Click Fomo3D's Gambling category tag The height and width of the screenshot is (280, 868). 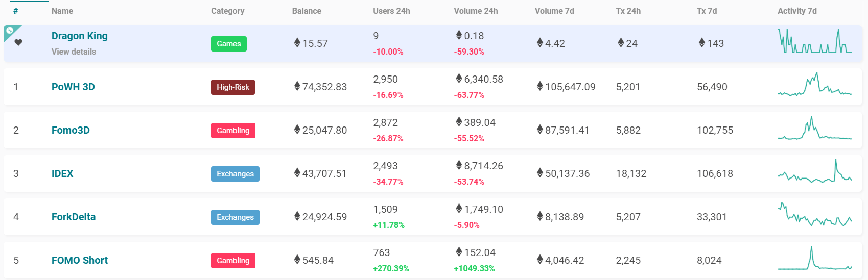coord(233,131)
